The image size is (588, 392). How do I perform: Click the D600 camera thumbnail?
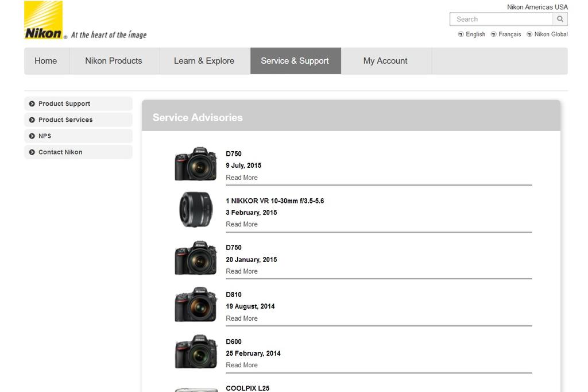coord(196,352)
